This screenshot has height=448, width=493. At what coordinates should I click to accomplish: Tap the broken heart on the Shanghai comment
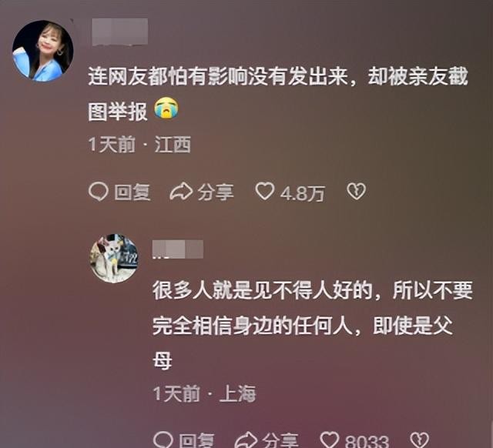tap(420, 440)
